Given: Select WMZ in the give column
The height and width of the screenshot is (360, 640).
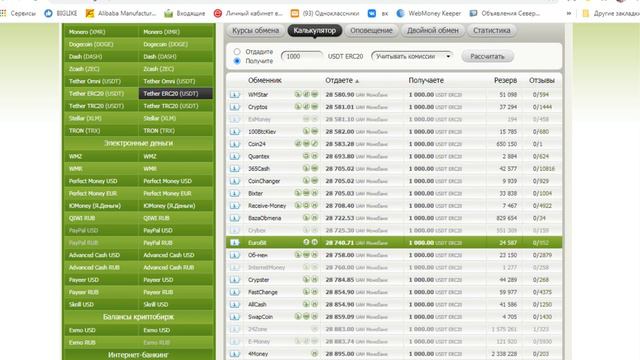Looking at the screenshot, I should click(101, 156).
